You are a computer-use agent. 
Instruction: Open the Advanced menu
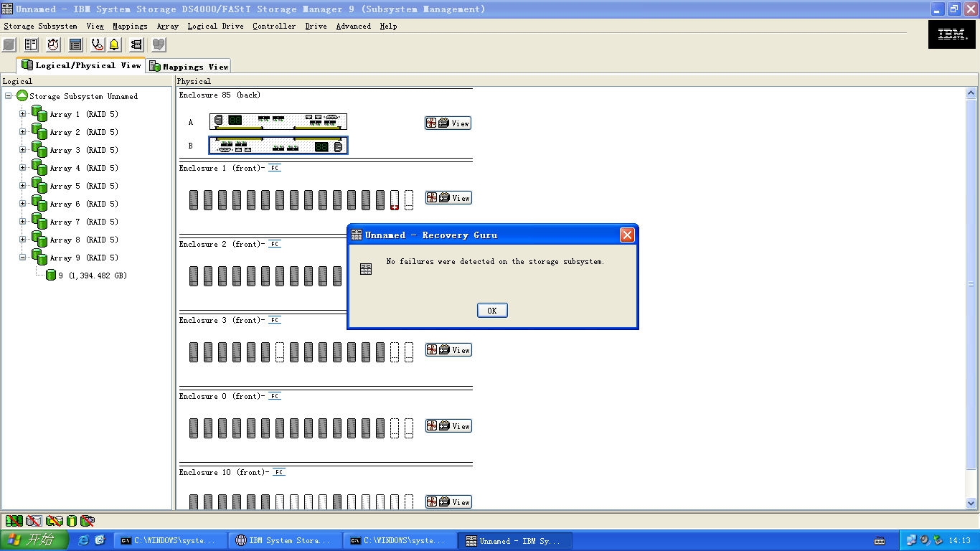tap(354, 26)
